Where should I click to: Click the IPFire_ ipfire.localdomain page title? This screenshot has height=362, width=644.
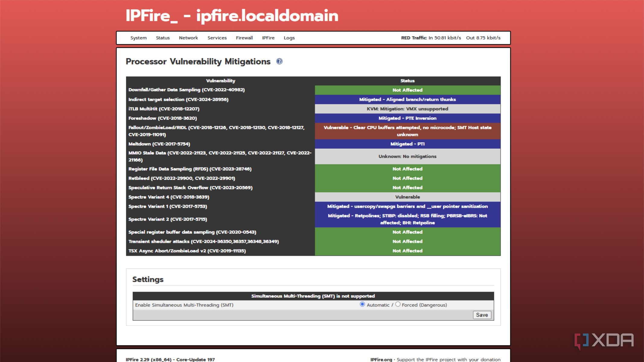pos(231,16)
